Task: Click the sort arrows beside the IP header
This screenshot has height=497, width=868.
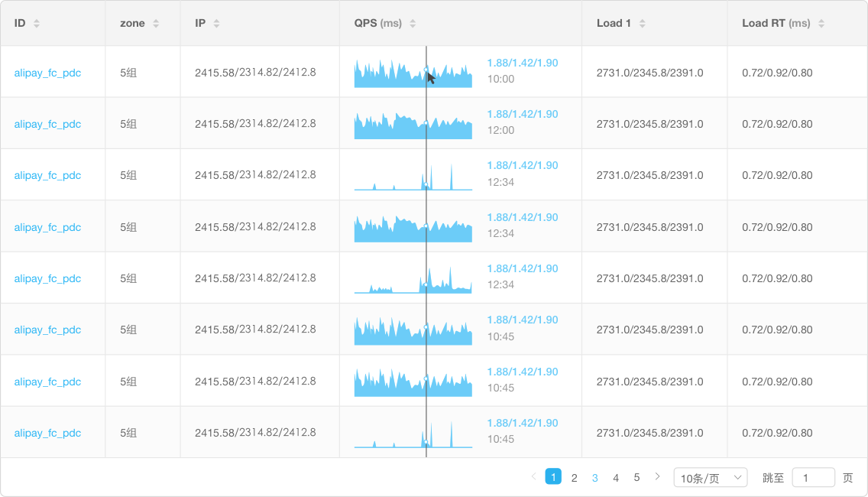Action: 216,23
